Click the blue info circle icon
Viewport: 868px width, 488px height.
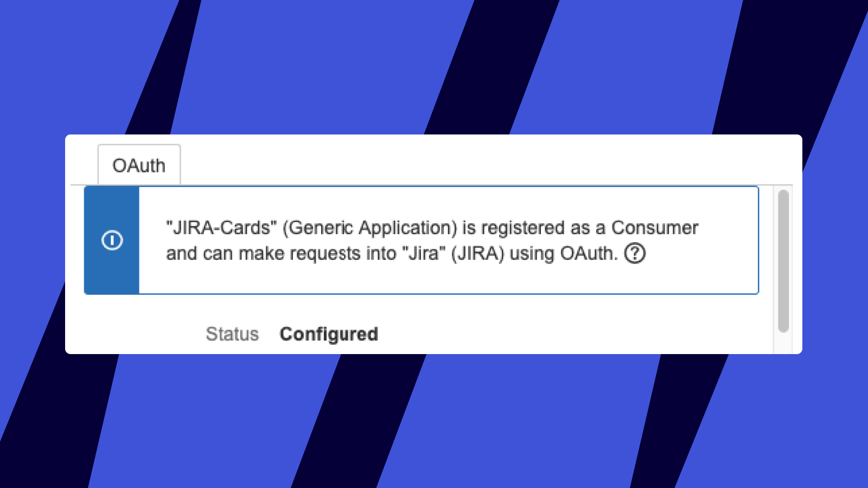coord(112,240)
